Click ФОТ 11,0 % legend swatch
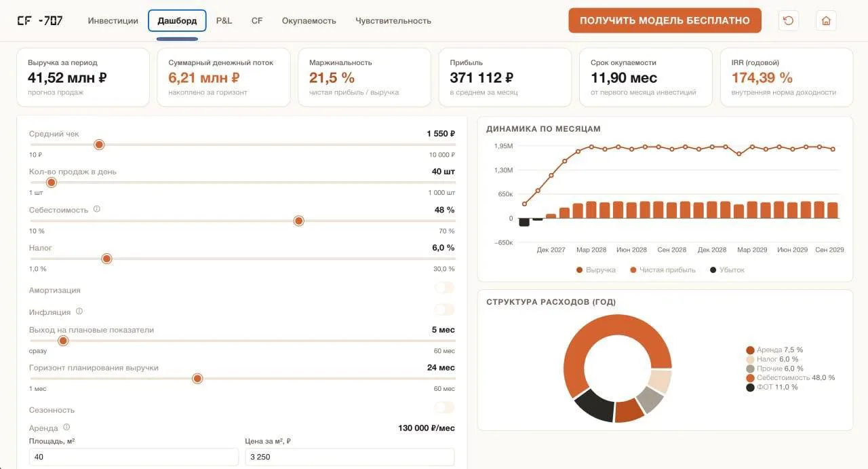This screenshot has height=469, width=868. click(x=750, y=388)
